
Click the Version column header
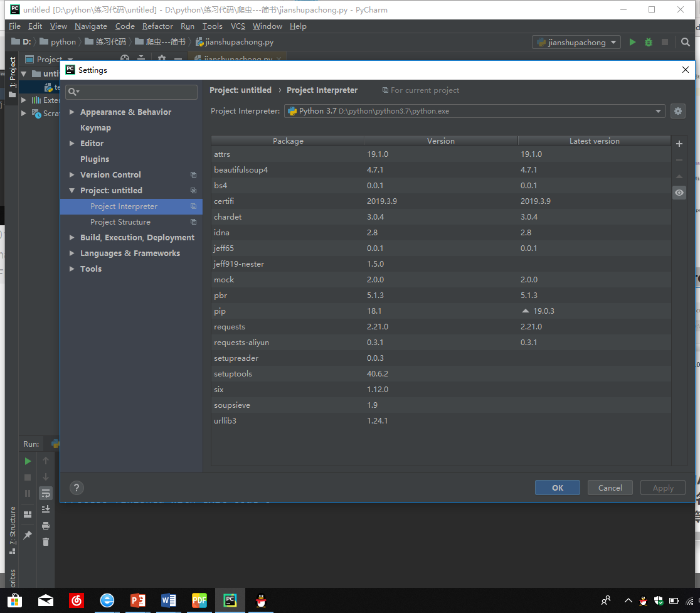click(440, 141)
